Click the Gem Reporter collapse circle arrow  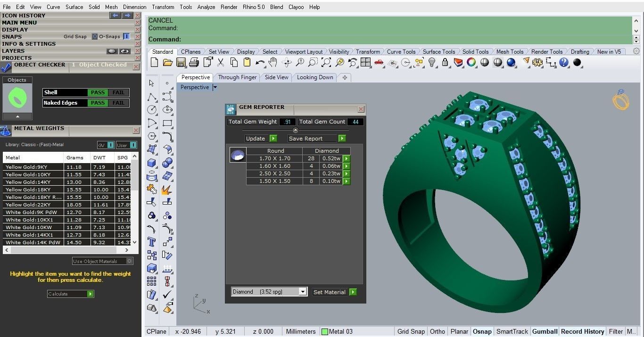click(296, 130)
